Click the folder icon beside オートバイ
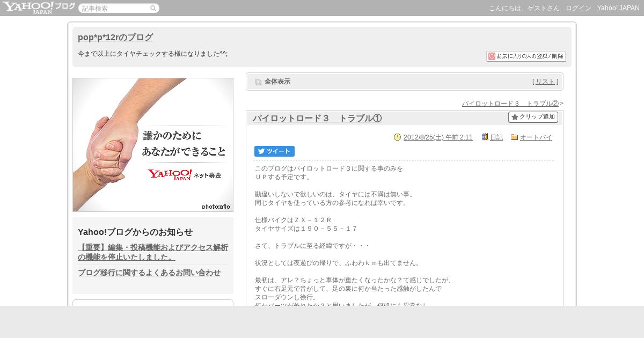Viewport: 644px width, 338px height. pos(514,137)
